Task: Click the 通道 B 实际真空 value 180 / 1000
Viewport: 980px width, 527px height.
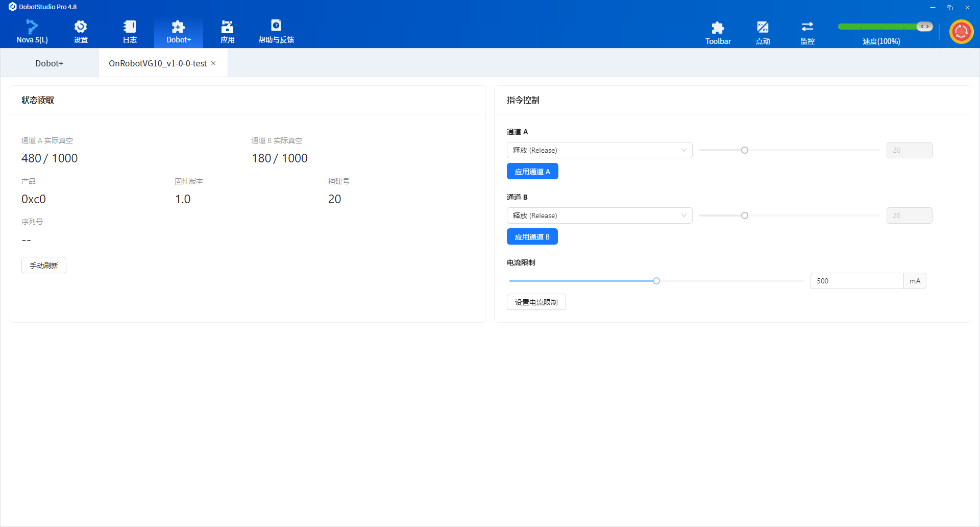Action: click(280, 158)
